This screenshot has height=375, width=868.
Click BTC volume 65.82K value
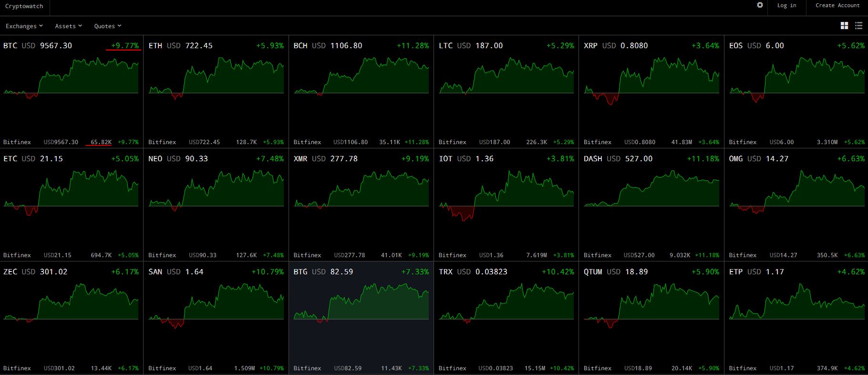tap(101, 142)
